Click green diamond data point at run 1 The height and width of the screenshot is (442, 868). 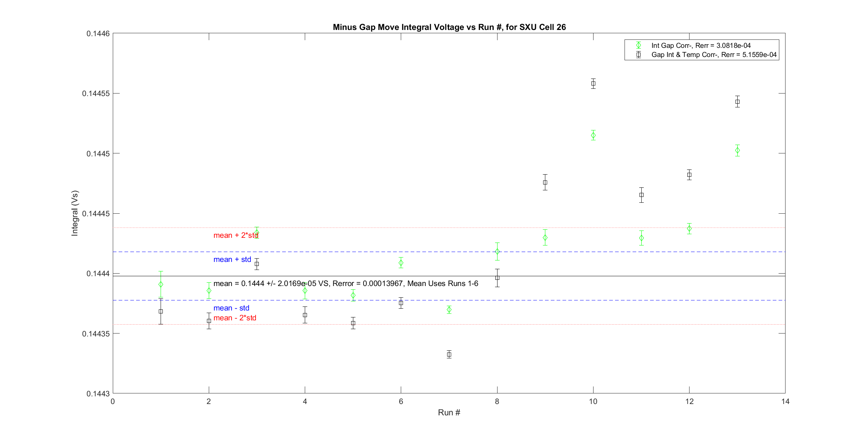(x=161, y=284)
